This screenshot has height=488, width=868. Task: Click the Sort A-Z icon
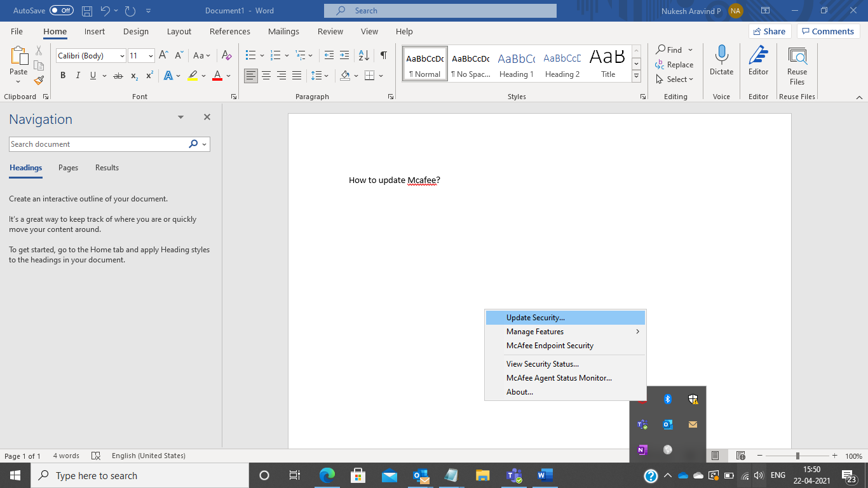point(363,55)
